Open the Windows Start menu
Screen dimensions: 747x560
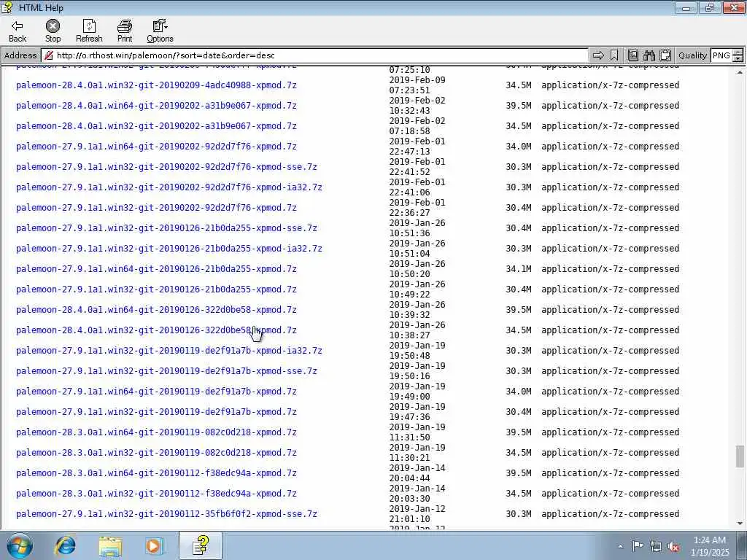point(20,545)
